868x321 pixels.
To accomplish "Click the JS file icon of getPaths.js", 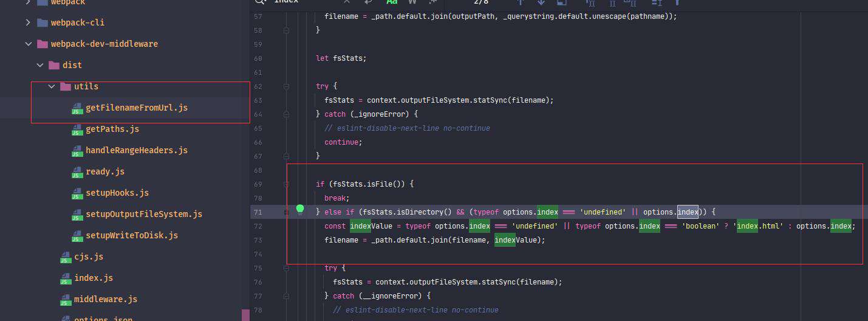I will [x=77, y=129].
